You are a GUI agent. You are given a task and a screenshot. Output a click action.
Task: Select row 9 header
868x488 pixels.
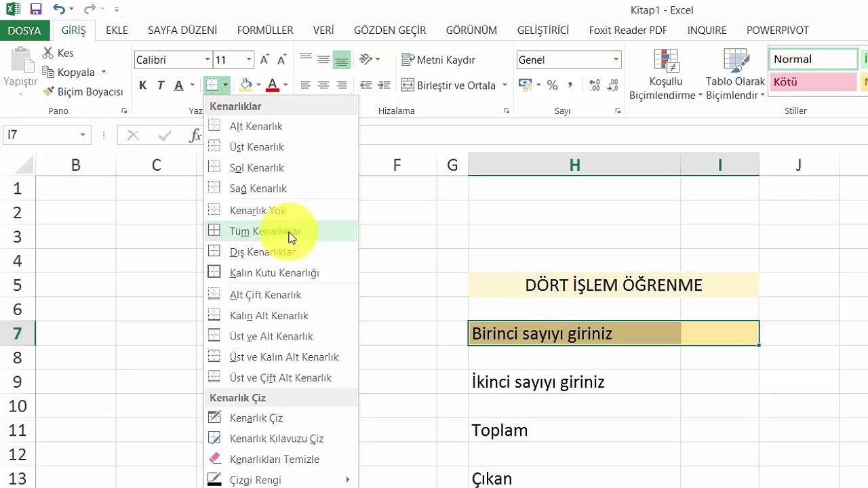pos(17,382)
